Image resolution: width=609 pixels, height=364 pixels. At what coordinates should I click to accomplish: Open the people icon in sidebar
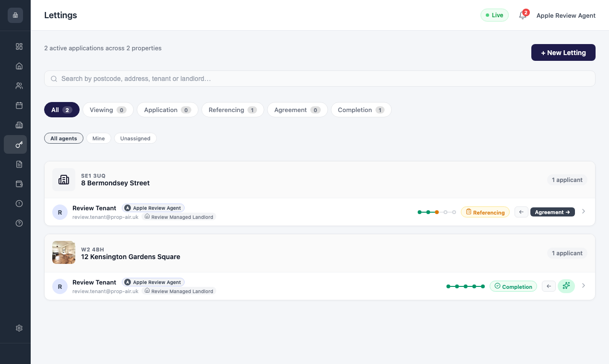[x=19, y=86]
